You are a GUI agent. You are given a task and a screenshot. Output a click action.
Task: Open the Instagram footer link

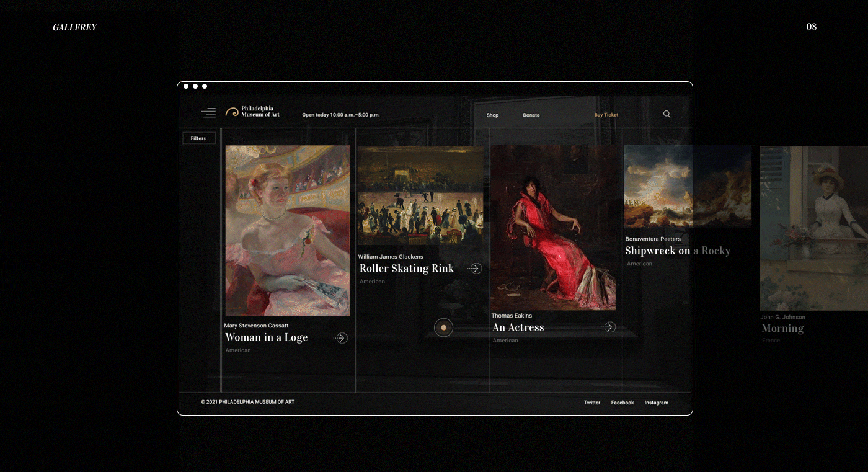pos(656,403)
